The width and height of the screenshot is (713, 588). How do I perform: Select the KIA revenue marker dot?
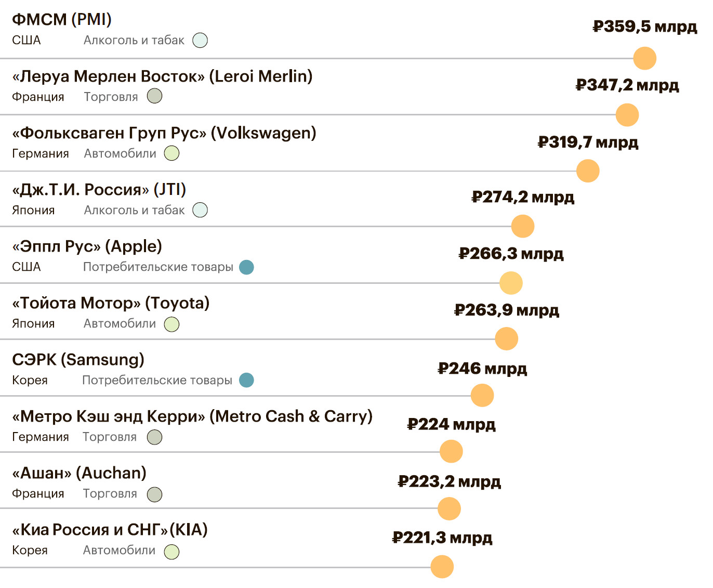[442, 567]
